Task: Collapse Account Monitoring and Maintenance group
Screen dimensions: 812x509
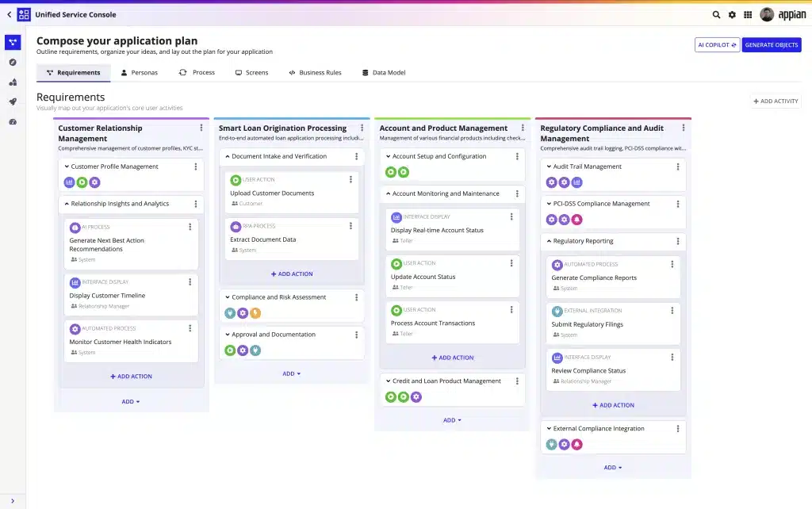Action: (x=388, y=193)
